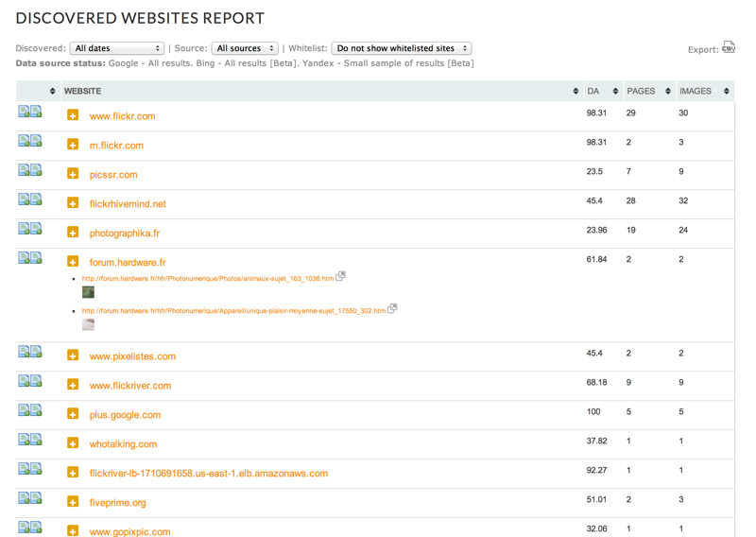Image resolution: width=756 pixels, height=537 pixels.
Task: Click the PAGES column header
Action: 641,91
